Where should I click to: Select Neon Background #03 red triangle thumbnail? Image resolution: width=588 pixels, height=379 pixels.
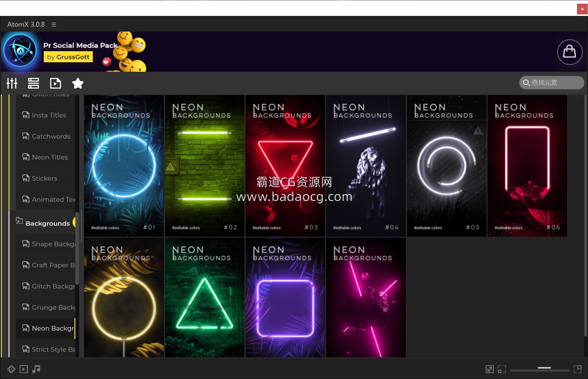(285, 166)
